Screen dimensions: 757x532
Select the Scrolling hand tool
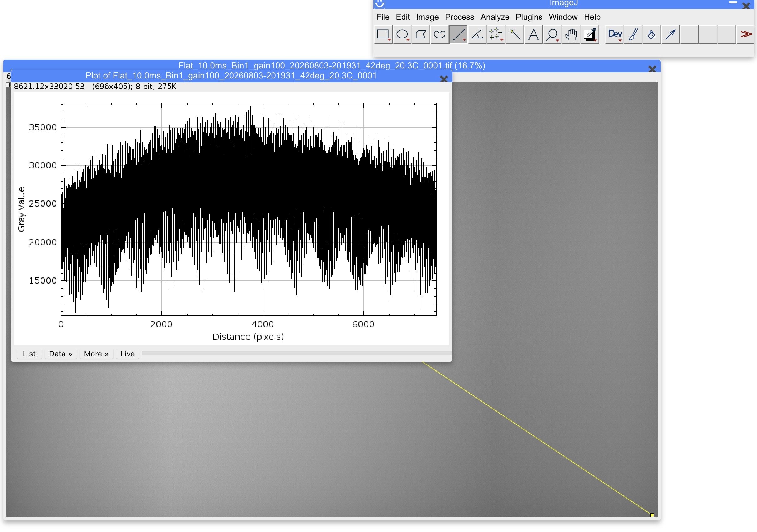tap(571, 34)
